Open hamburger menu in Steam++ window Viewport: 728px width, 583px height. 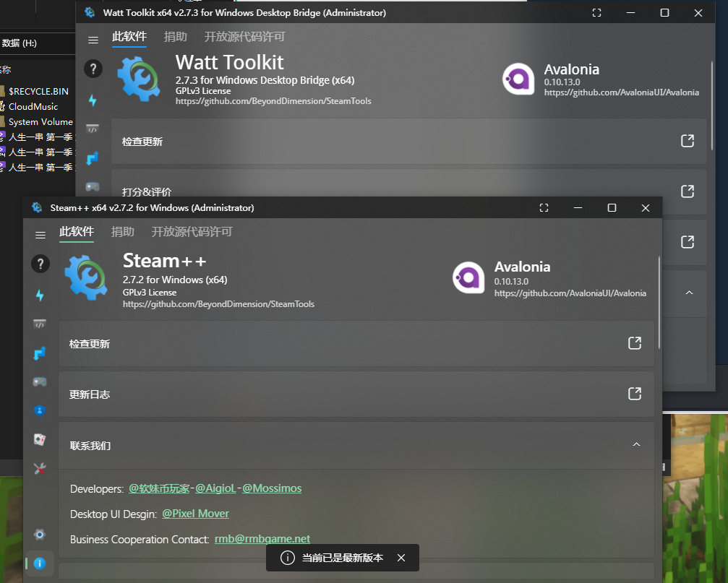pyautogui.click(x=40, y=235)
